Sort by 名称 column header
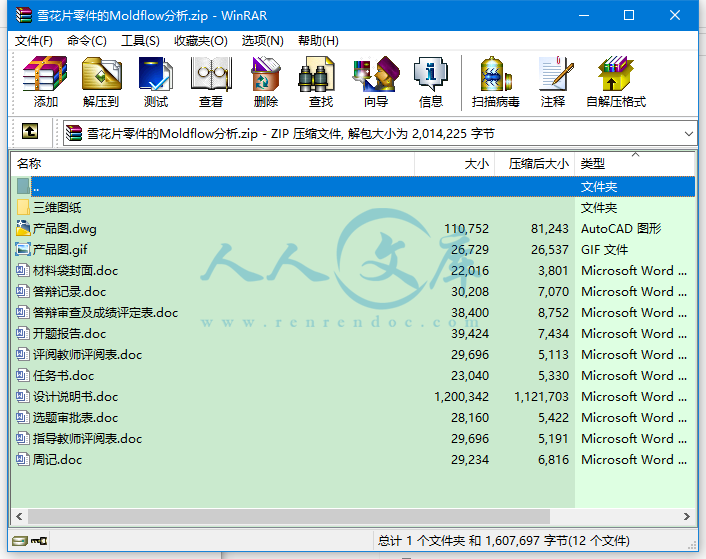Viewport: 706px width, 559px height. tap(213, 163)
